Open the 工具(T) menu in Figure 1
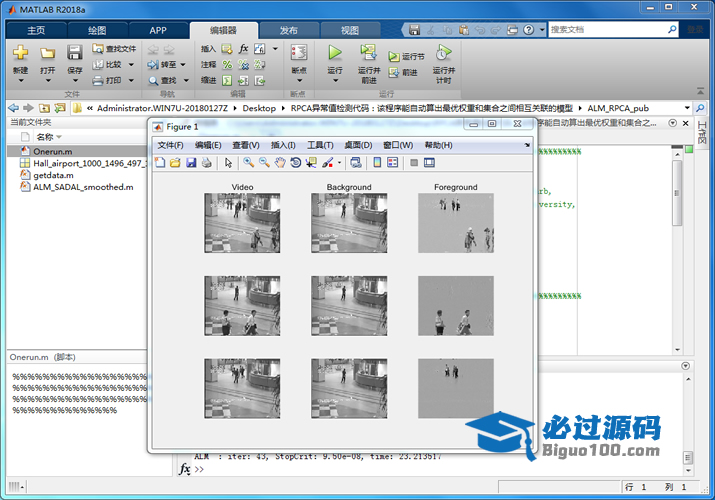 320,145
